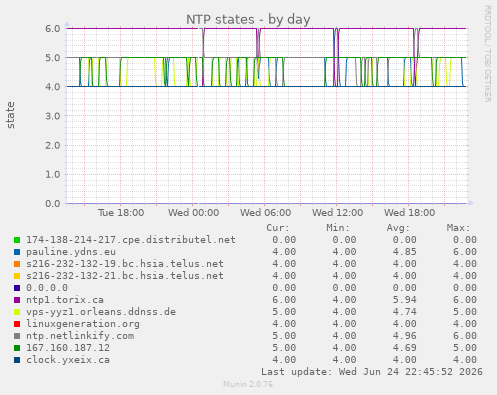
Task: Click ntp1.torix.ca Cur value 6.00
Action: [284, 300]
